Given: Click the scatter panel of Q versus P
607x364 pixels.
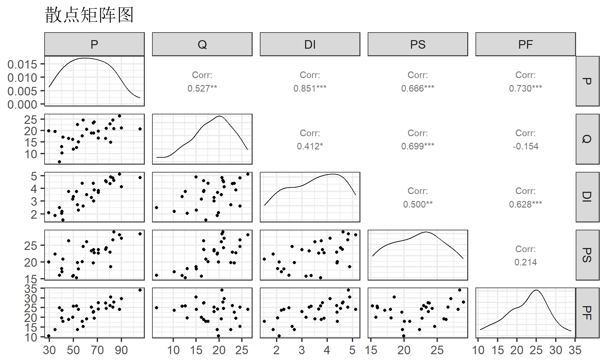Looking at the screenshot, I should pyautogui.click(x=94, y=139).
